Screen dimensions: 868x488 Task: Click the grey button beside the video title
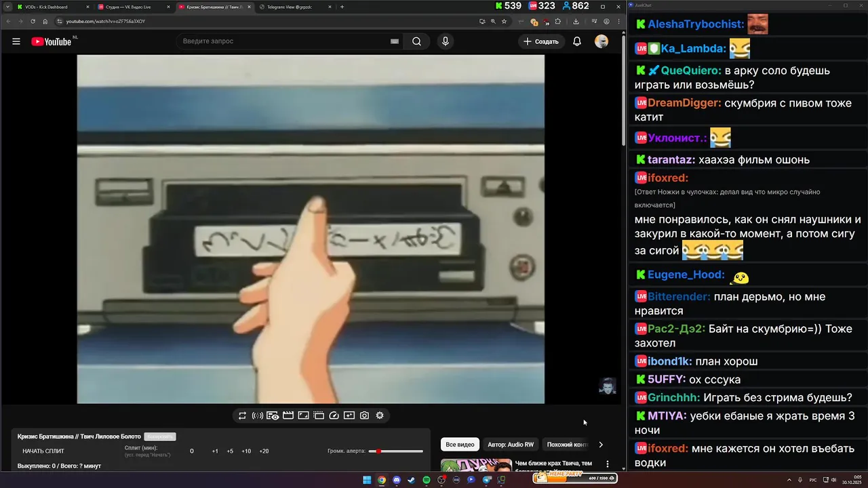(160, 436)
